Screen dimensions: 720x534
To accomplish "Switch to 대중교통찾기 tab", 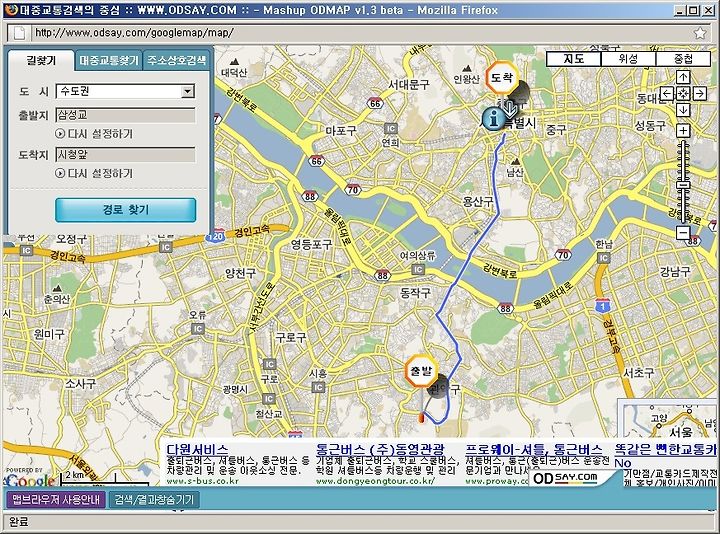I will [x=108, y=61].
